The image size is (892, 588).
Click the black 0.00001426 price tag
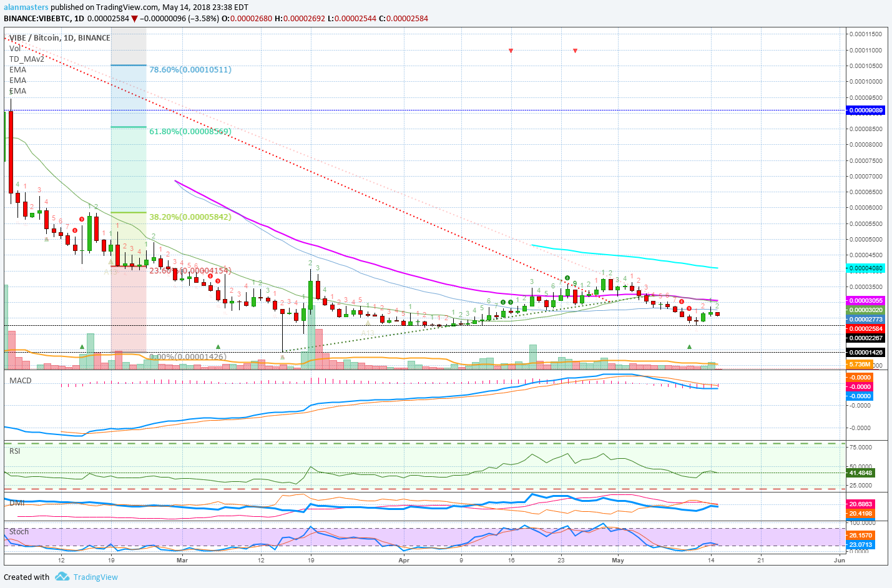[x=865, y=353]
